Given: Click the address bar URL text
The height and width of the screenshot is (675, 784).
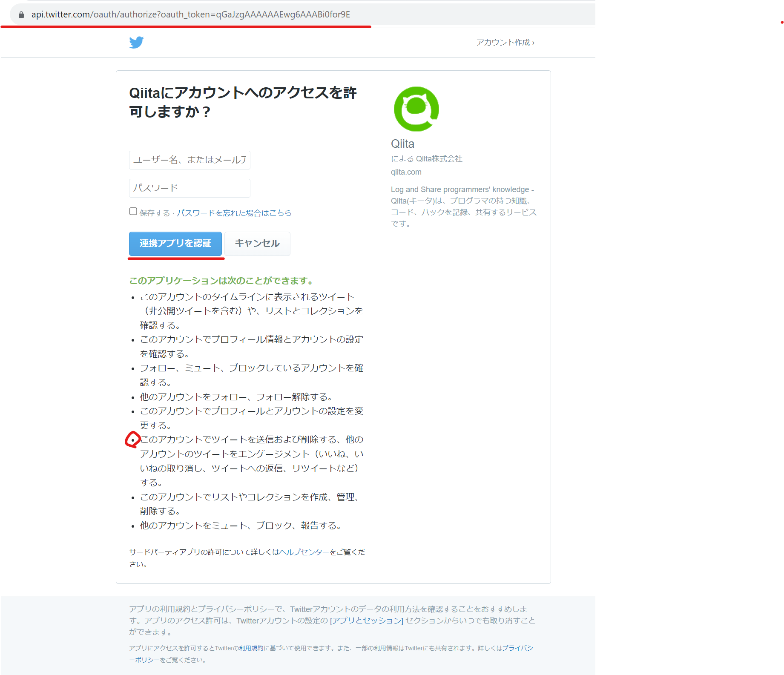Looking at the screenshot, I should point(191,15).
